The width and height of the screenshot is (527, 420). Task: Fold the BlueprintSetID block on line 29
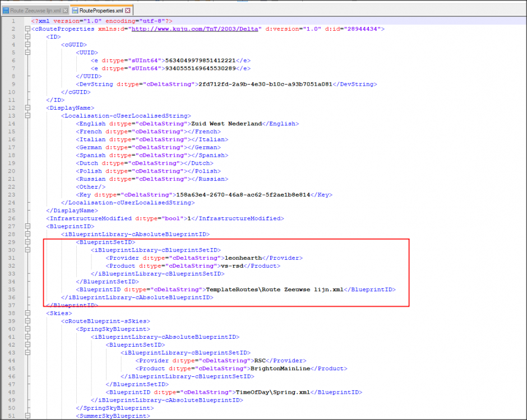coord(26,242)
